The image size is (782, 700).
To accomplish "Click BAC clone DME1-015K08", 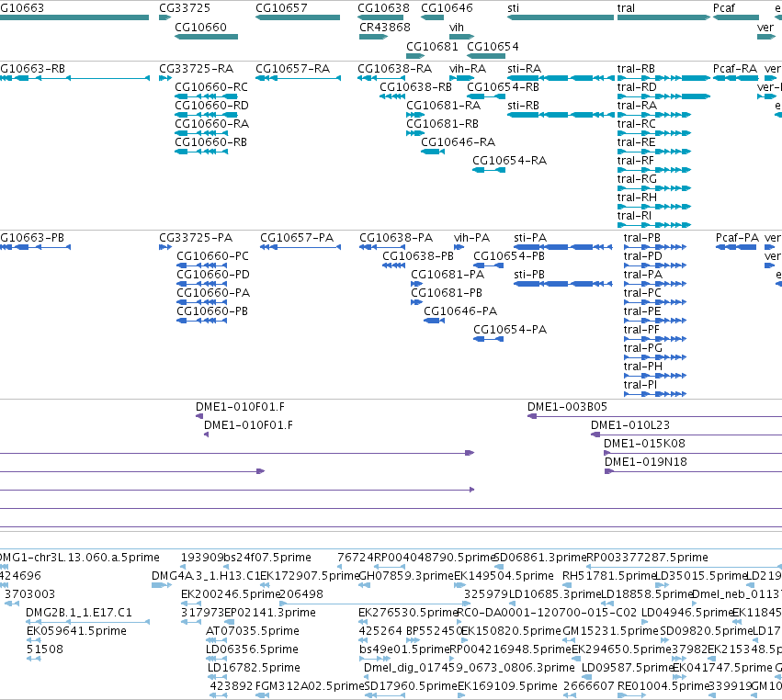I will click(x=644, y=443).
